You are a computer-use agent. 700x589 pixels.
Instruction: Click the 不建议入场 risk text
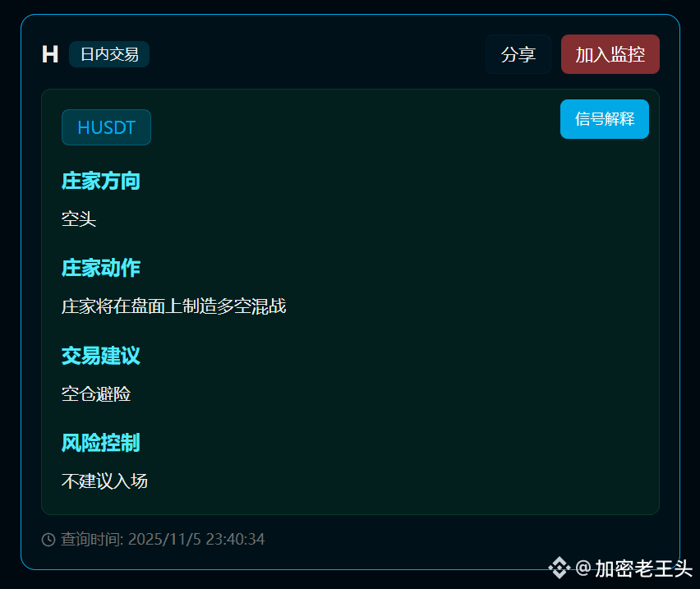click(104, 481)
